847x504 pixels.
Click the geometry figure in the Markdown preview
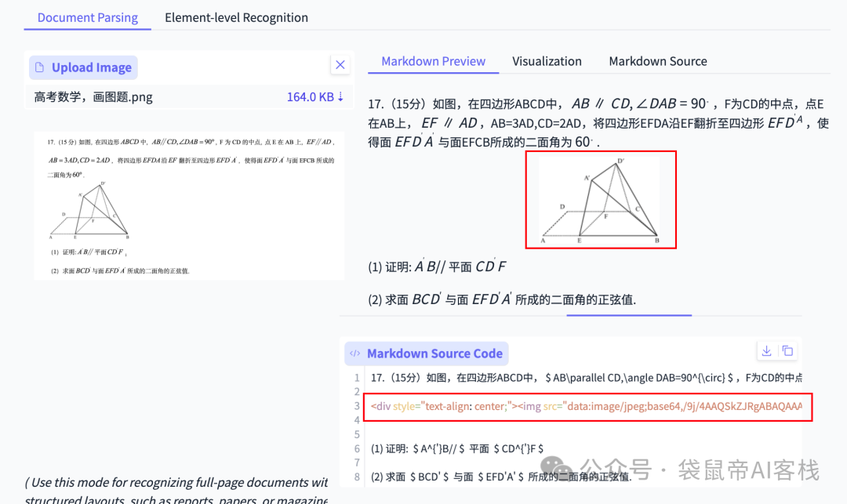tap(601, 200)
